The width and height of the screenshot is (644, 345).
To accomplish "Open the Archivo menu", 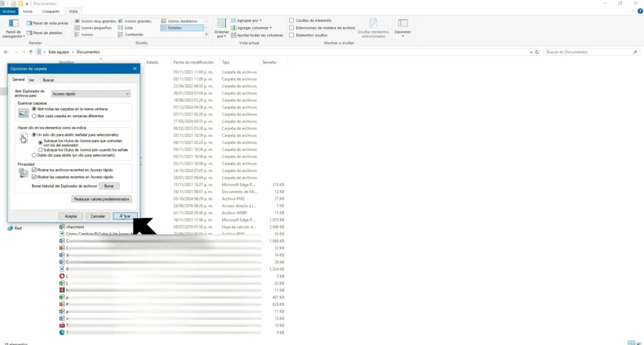I will [9, 11].
